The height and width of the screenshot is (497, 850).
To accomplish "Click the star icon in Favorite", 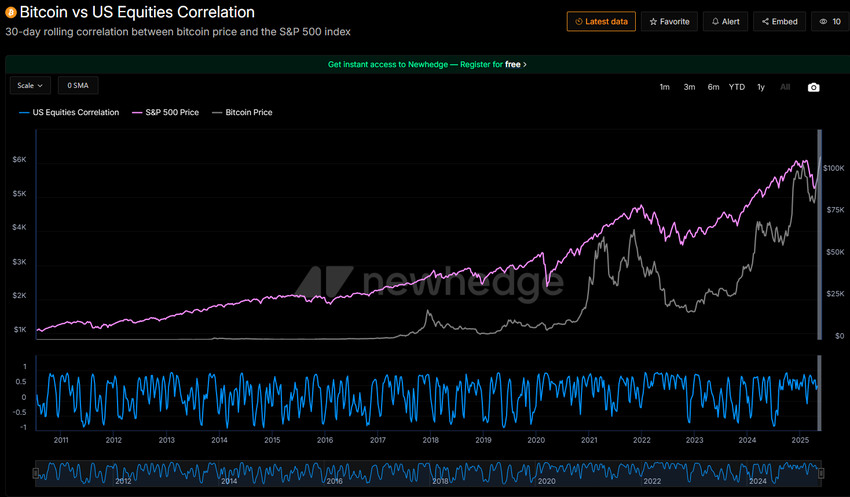I will (653, 21).
